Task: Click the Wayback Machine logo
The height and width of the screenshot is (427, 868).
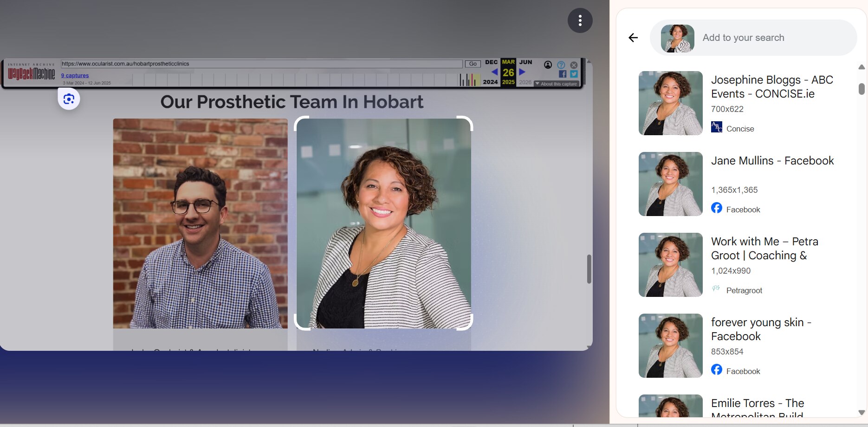Action: pos(31,73)
